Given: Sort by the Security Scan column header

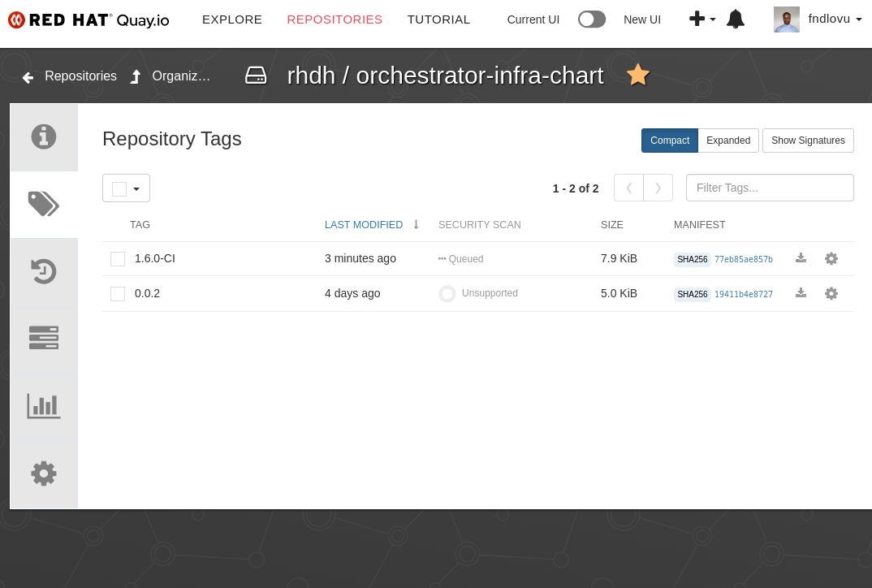Looking at the screenshot, I should [479, 225].
